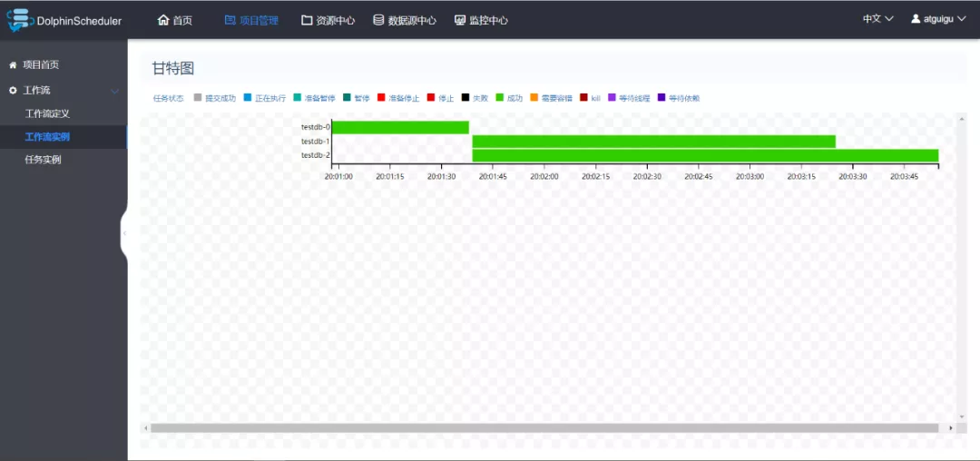This screenshot has width=980, height=461.
Task: Click the horizontal scrollbar below the chart
Action: (x=544, y=427)
